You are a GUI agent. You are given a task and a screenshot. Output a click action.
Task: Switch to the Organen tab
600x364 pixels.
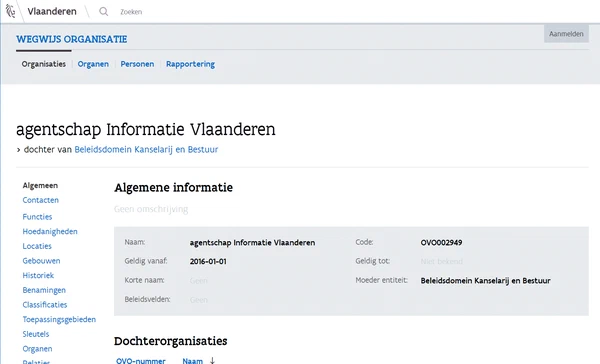pyautogui.click(x=93, y=64)
